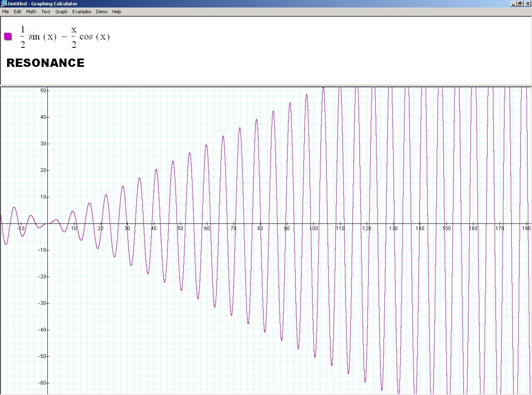532x395 pixels.
Task: Click the y-axis label -30
Action: (42, 303)
